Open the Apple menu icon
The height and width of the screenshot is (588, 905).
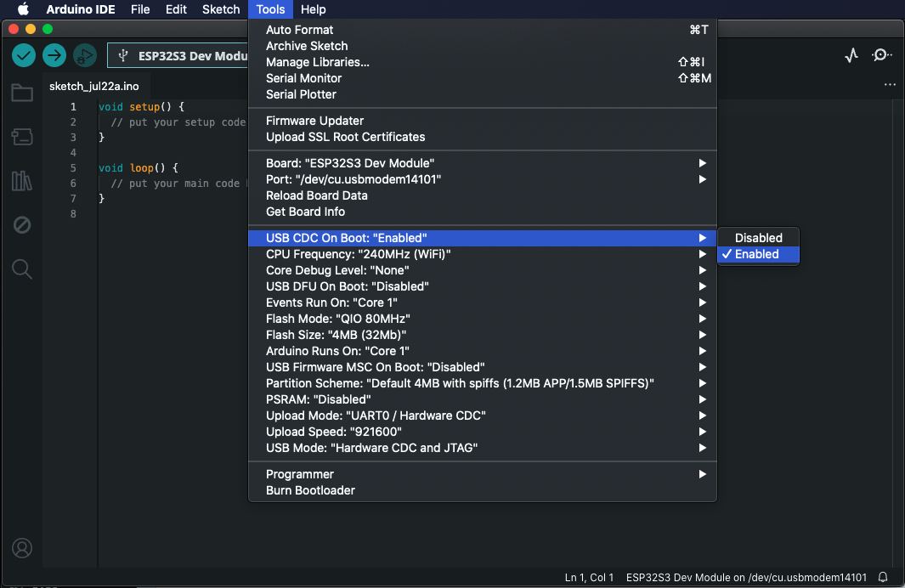tap(23, 9)
